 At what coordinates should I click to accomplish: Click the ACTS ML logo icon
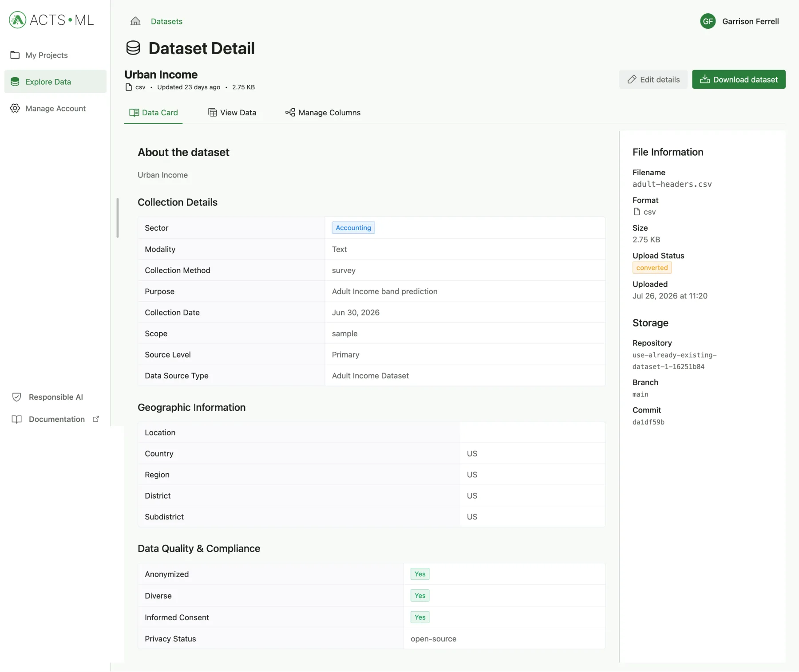click(18, 20)
